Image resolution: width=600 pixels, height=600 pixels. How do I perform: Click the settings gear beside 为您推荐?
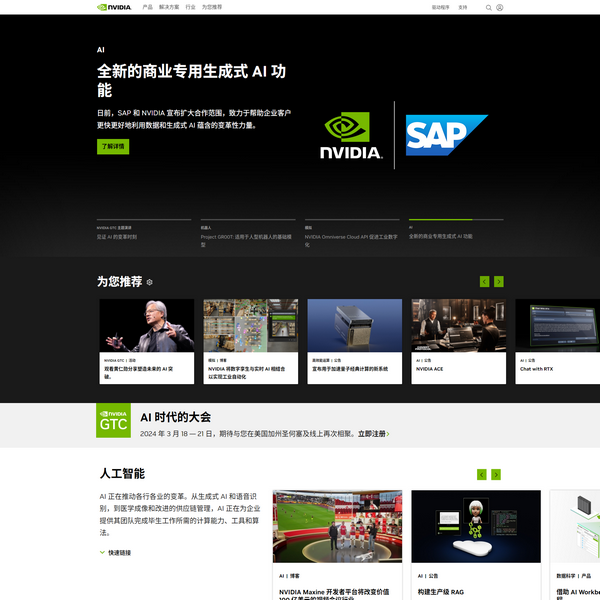(x=150, y=282)
